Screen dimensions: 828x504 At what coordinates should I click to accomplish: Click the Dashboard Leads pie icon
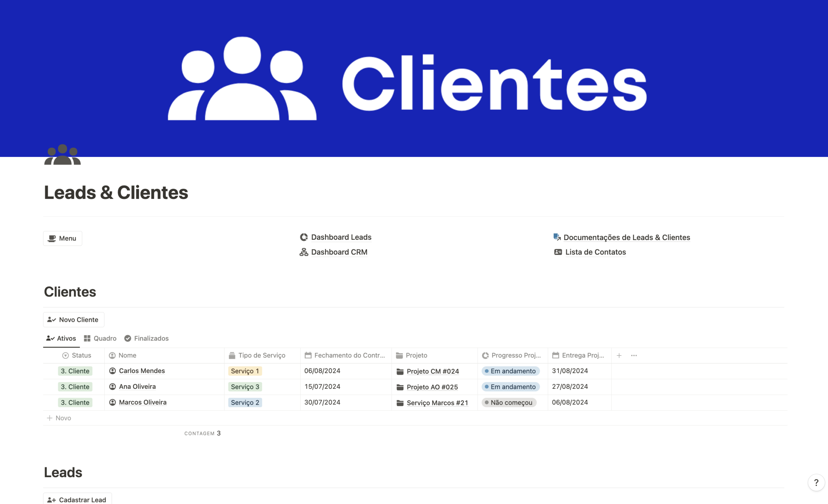tap(304, 237)
